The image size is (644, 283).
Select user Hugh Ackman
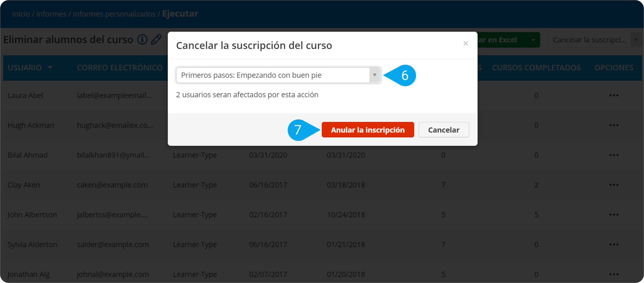pyautogui.click(x=31, y=125)
